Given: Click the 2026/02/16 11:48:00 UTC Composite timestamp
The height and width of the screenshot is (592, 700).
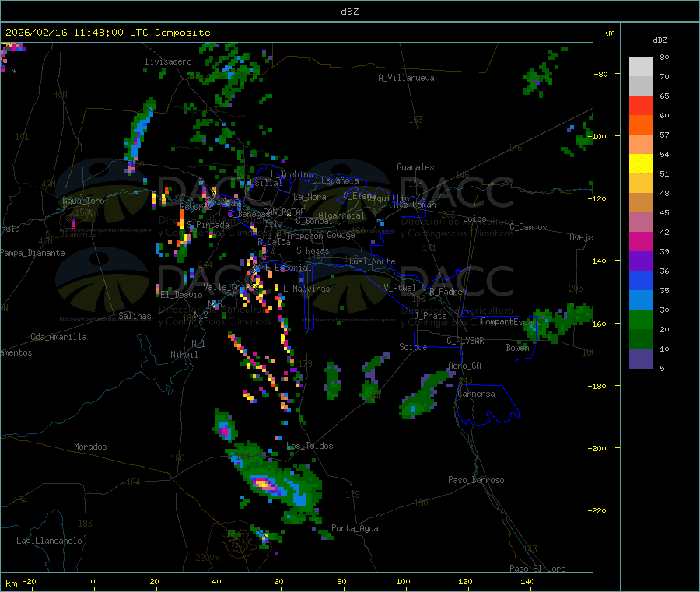Looking at the screenshot, I should pyautogui.click(x=107, y=33).
